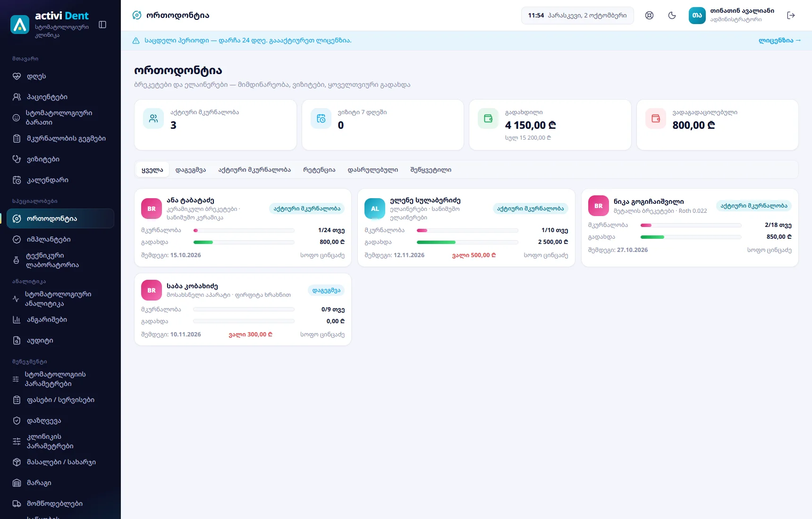Viewport: 812px width, 519px height.
Task: Open დაზღვევა in sidebar
Action: pyautogui.click(x=60, y=420)
